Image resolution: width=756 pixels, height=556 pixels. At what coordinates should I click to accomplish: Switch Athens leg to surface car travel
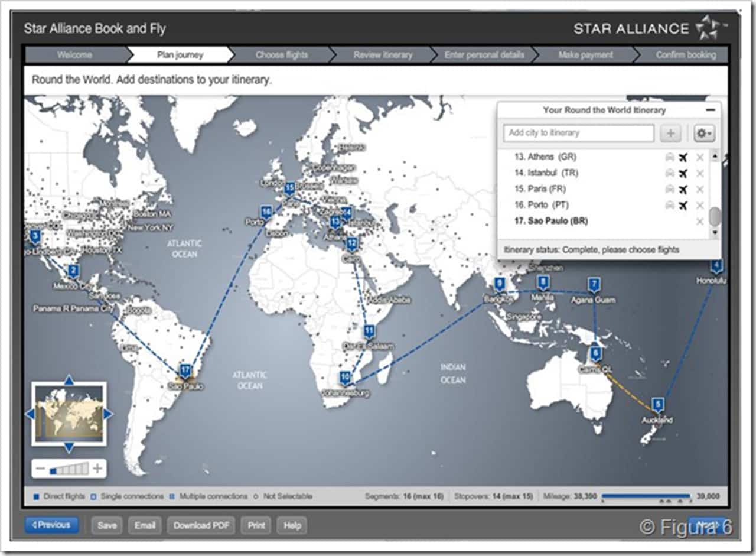[x=670, y=157]
